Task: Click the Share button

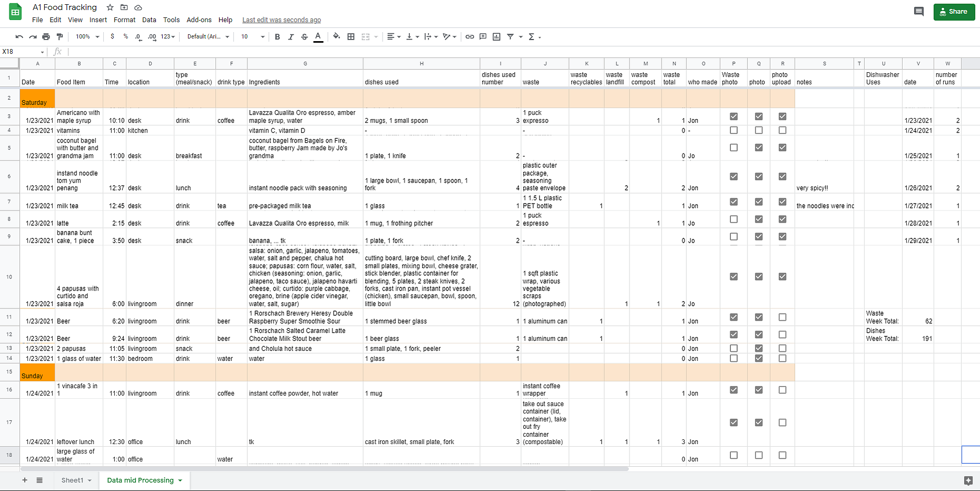Action: [954, 12]
